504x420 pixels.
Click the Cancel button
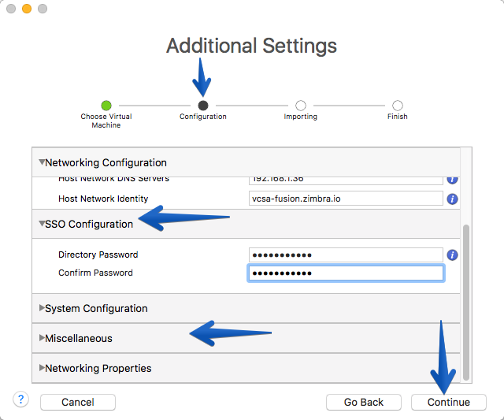click(78, 402)
